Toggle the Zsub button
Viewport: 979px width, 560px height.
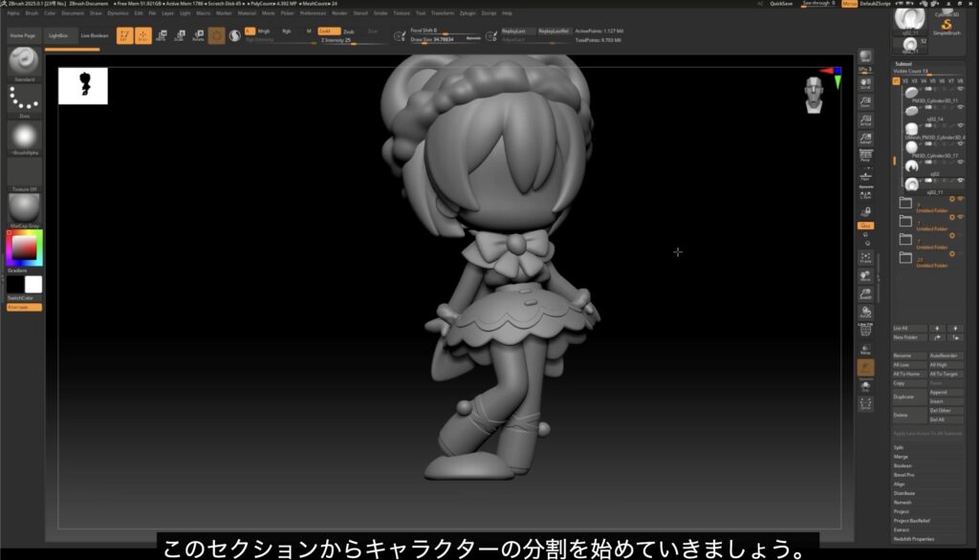pos(348,32)
